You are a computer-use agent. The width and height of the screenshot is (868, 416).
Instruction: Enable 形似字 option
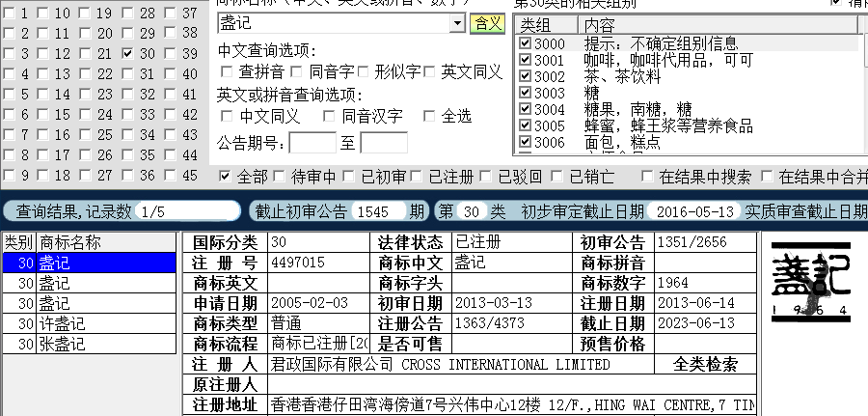[x=364, y=71]
